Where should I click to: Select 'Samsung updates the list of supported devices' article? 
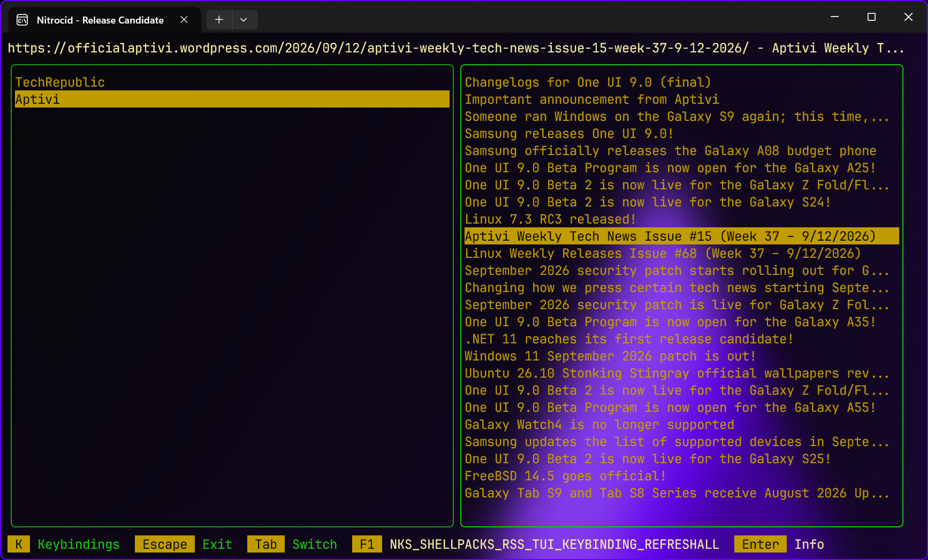(x=682, y=442)
